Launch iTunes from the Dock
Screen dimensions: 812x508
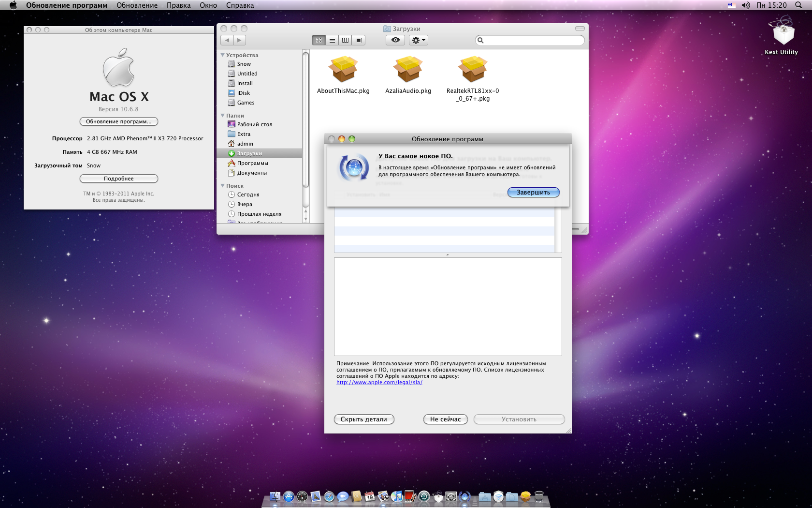pos(397,496)
